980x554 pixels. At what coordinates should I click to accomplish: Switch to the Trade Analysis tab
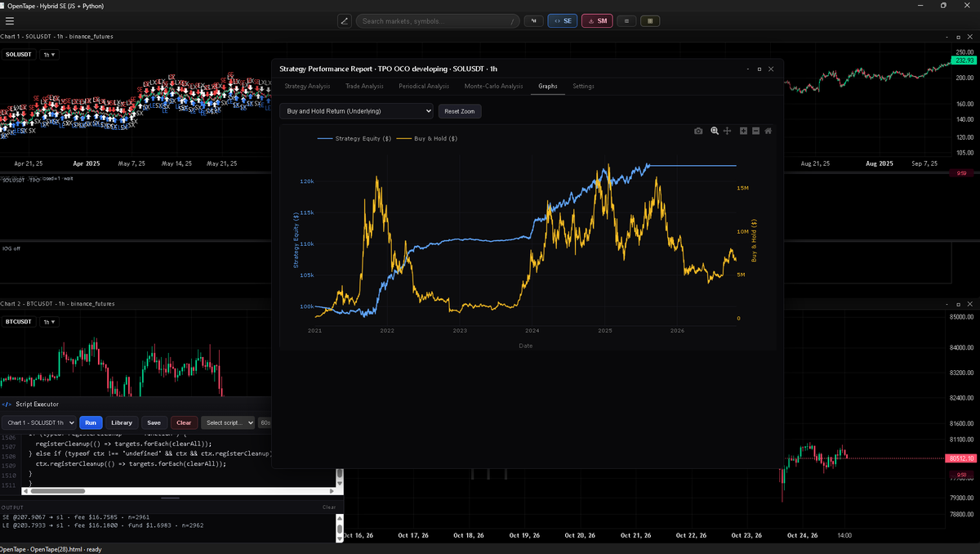point(364,86)
